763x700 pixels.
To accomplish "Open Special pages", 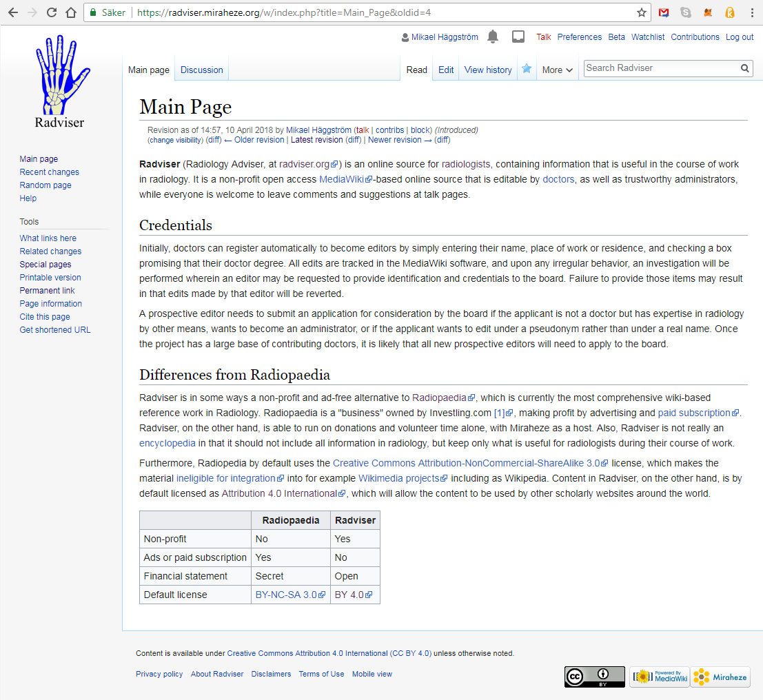I will coord(45,265).
